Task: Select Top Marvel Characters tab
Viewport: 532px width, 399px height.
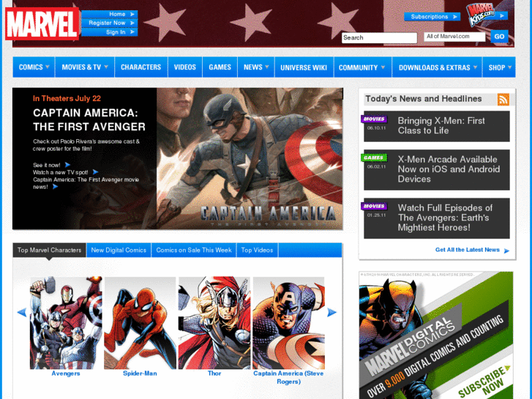Action: click(50, 250)
